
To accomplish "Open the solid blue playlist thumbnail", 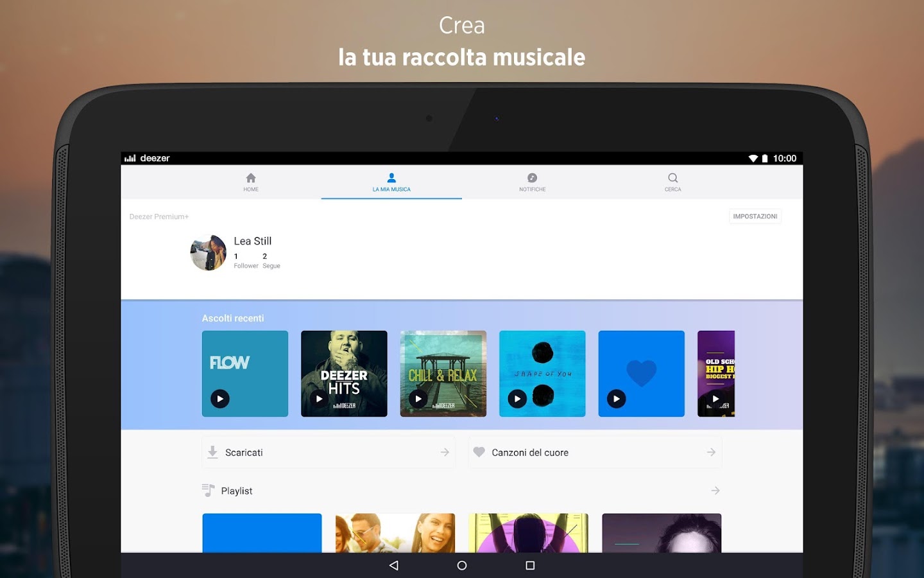I will coord(262,533).
